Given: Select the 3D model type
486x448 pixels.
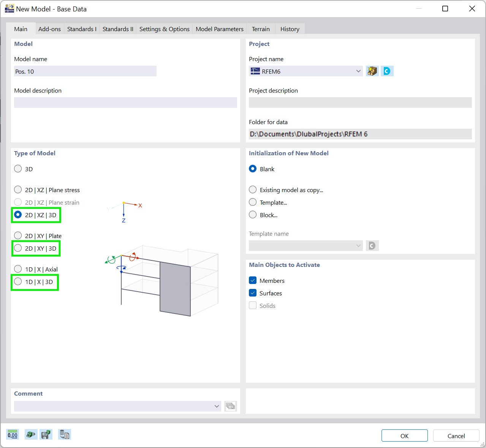Looking at the screenshot, I should 17,169.
